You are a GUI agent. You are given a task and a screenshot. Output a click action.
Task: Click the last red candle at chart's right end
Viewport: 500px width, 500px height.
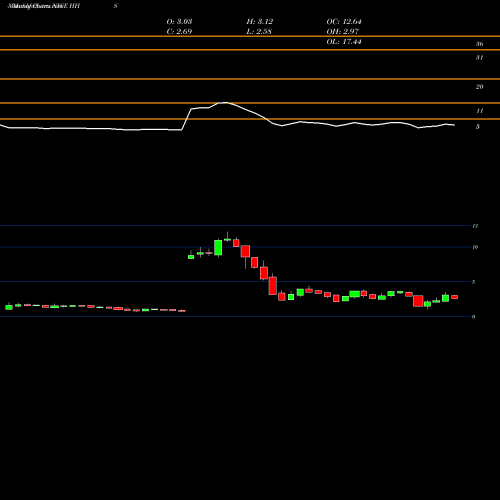click(454, 297)
